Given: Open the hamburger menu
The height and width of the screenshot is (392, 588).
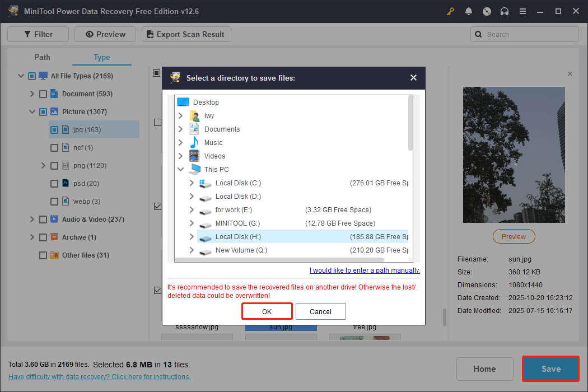Looking at the screenshot, I should [522, 11].
